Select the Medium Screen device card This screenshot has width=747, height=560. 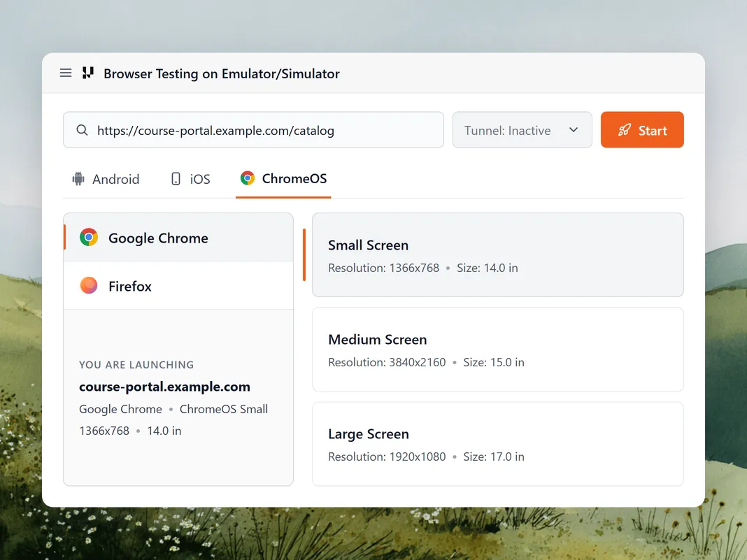click(498, 350)
